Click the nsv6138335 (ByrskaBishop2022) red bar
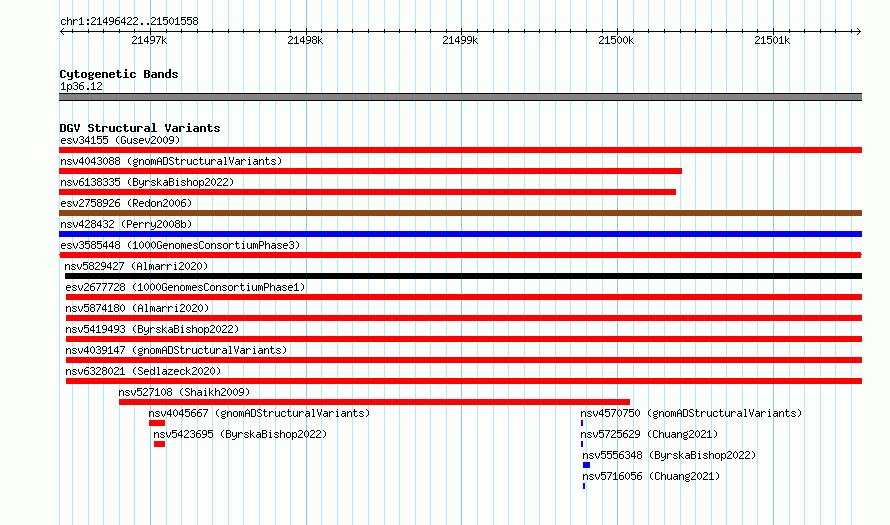The image size is (890, 525). tap(367, 192)
